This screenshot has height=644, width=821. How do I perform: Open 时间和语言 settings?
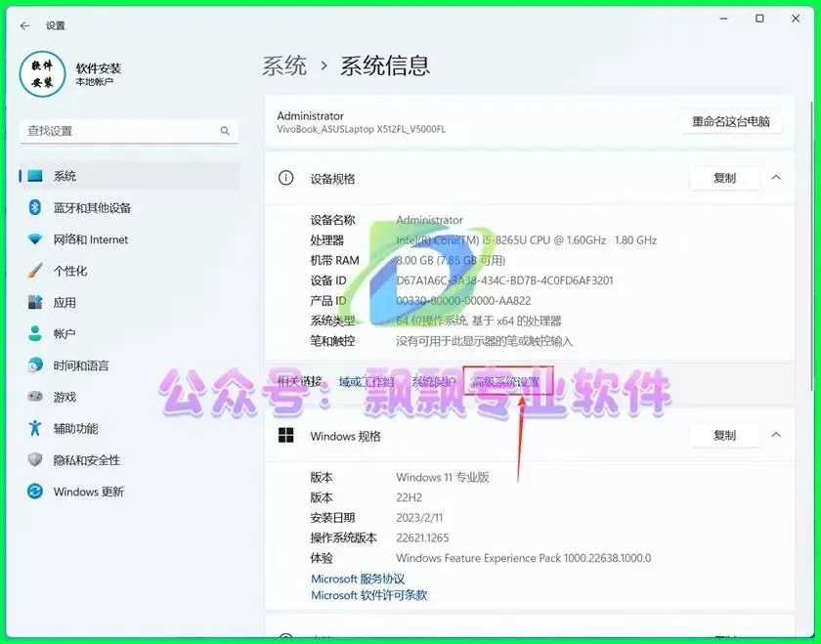[81, 365]
